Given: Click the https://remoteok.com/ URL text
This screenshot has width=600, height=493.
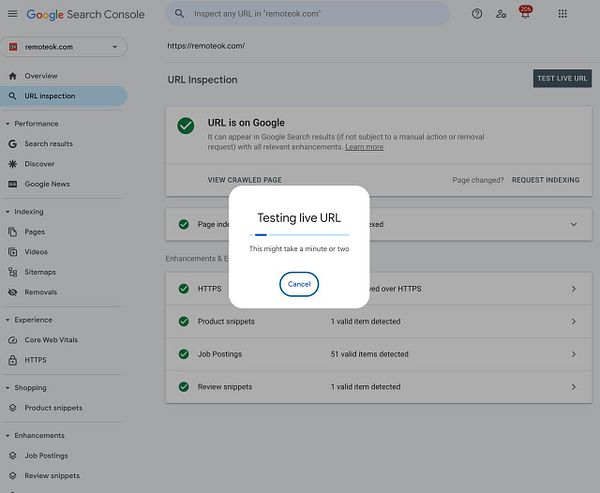Looking at the screenshot, I should (206, 46).
